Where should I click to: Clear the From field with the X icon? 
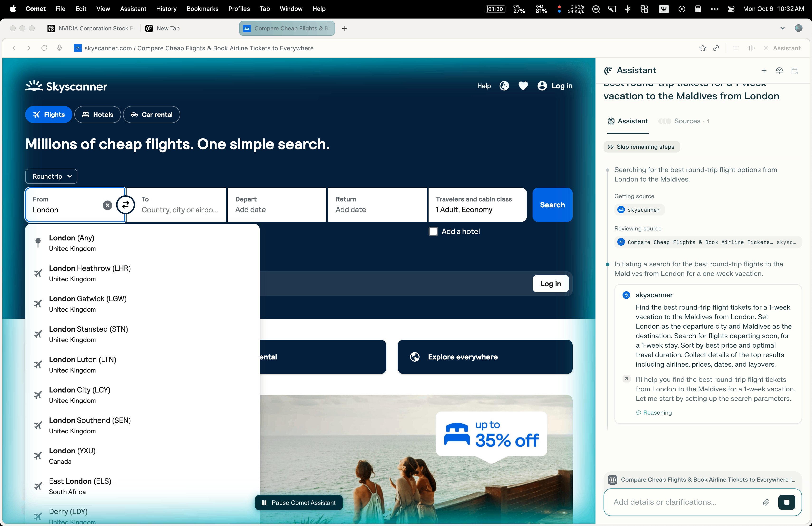(x=108, y=205)
